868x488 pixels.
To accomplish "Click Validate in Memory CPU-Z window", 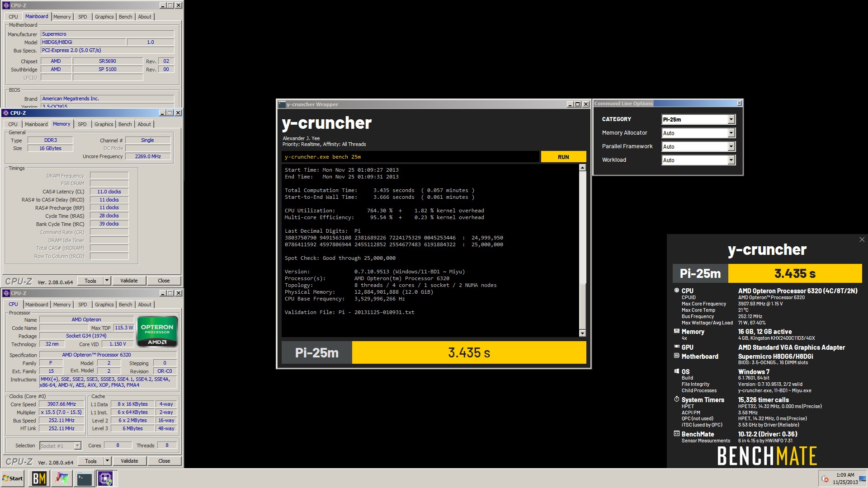I will (x=129, y=281).
